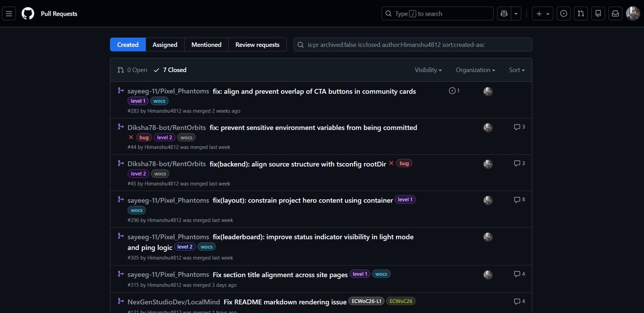644x313 pixels.
Task: Click the level 2 label on PR #305
Action: [x=185, y=247]
